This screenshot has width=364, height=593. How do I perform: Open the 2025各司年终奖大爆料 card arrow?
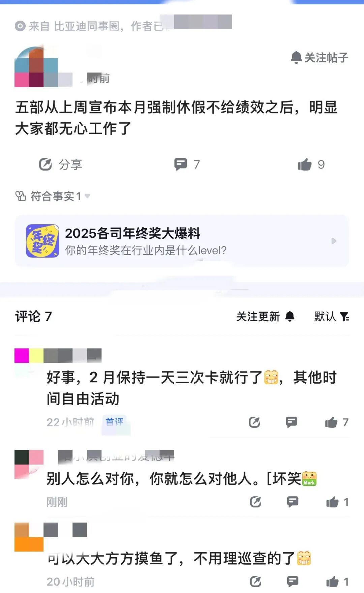coord(334,241)
